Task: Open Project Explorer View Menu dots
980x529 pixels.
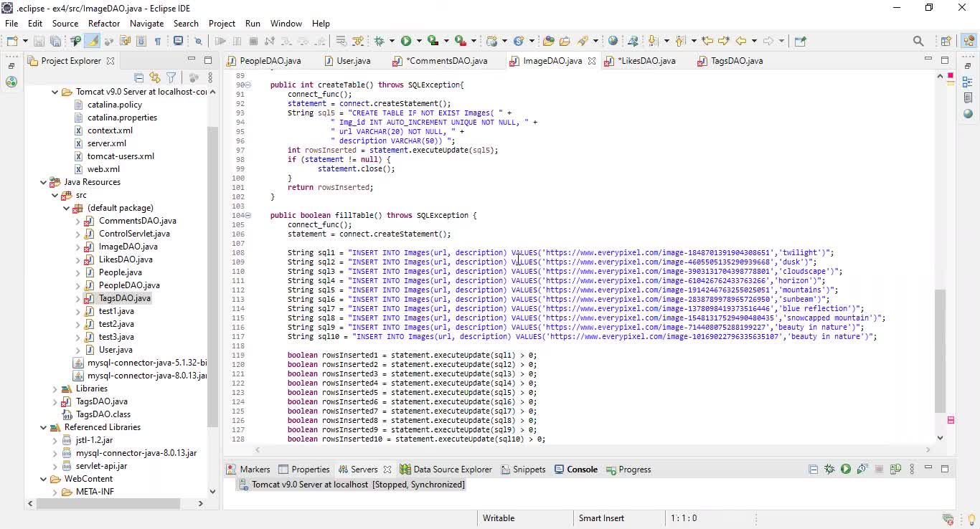Action: [210, 77]
